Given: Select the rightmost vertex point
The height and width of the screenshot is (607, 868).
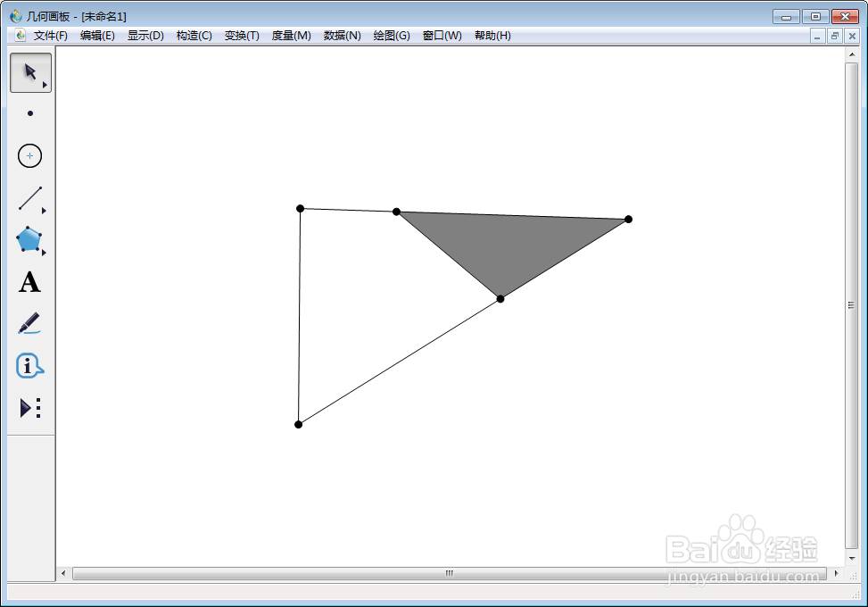Looking at the screenshot, I should [x=628, y=220].
